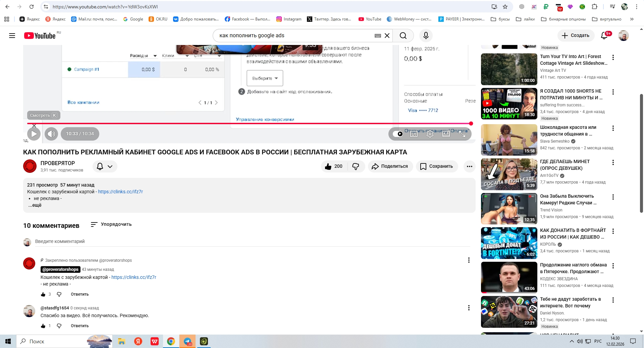This screenshot has height=348, width=644.
Task: Mute the video with speaker button
Action: [51, 134]
